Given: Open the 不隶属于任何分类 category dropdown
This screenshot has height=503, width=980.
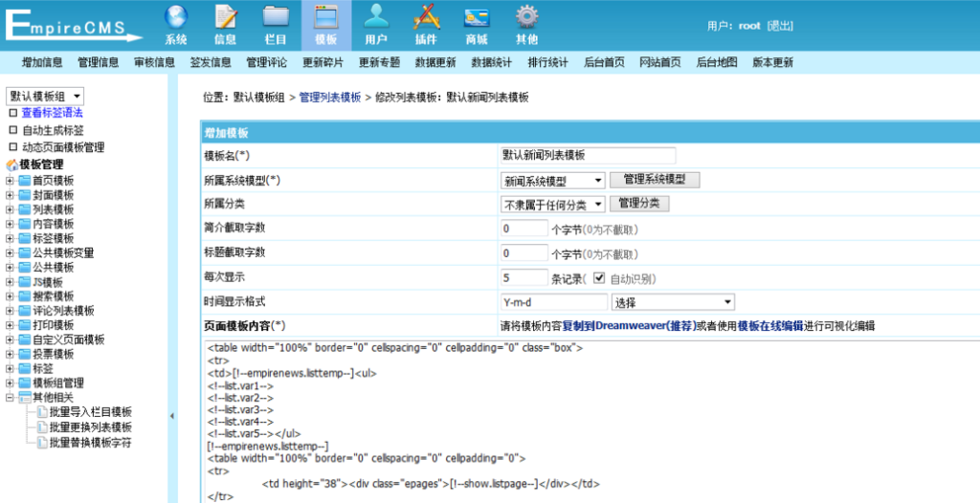Looking at the screenshot, I should coord(553,204).
